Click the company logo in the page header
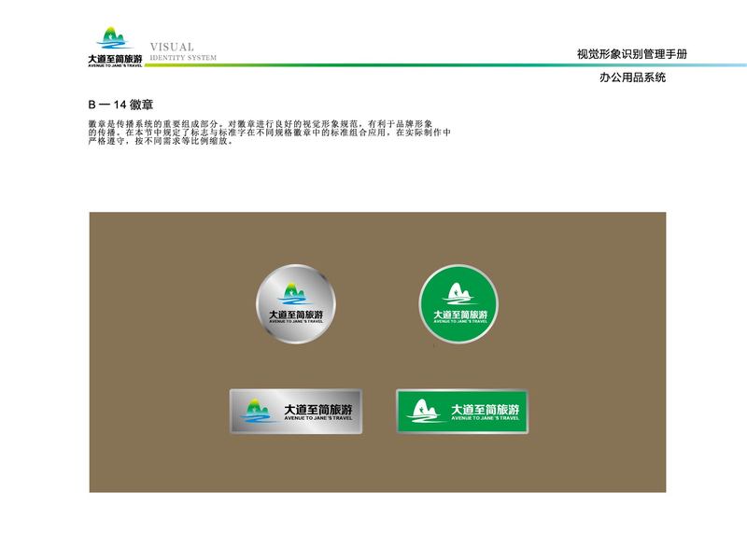The image size is (747, 560). 115,47
